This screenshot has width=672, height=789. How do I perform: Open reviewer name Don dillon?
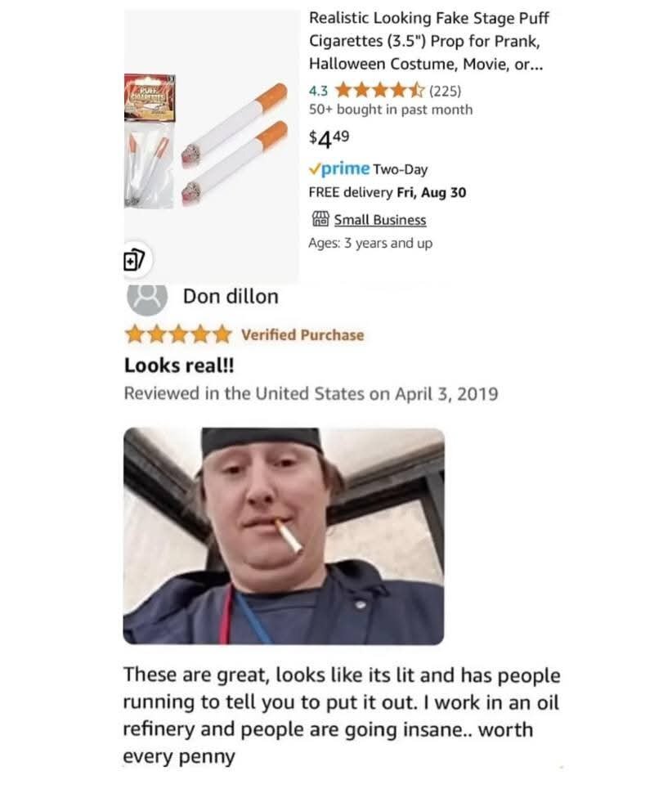tap(231, 296)
